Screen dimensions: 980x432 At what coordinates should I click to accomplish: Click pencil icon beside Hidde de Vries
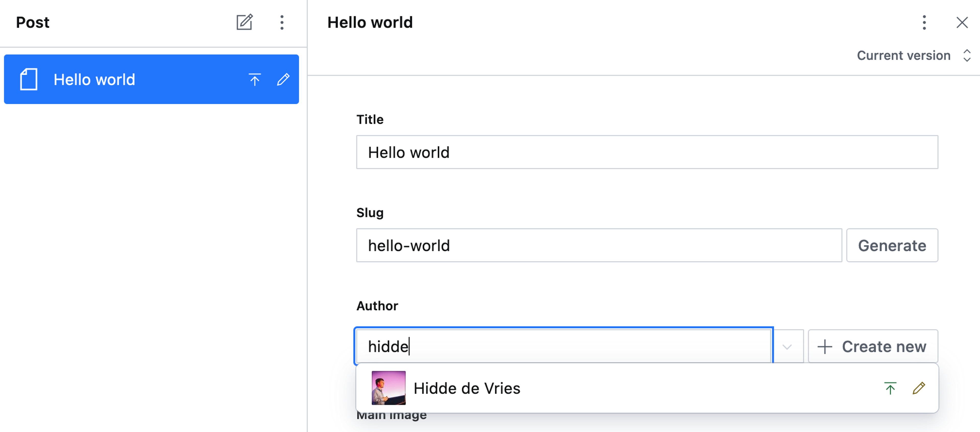click(x=919, y=388)
